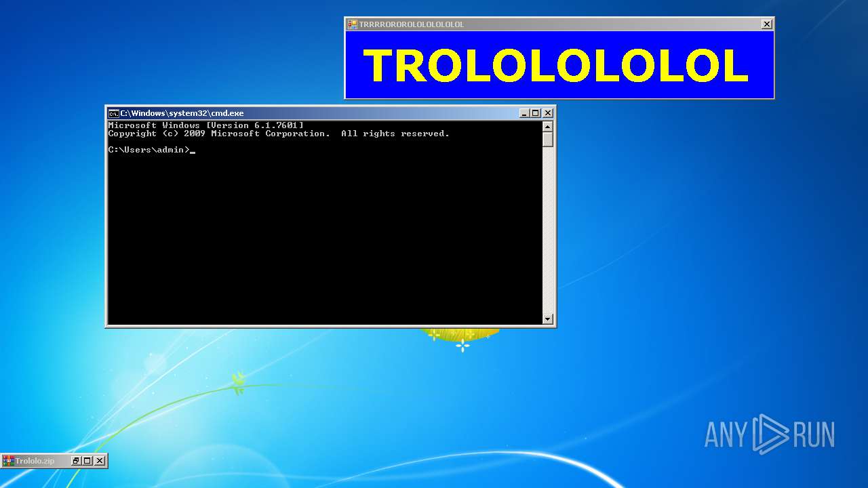Viewport: 868px width, 488px height.
Task: Maximize the Trololo.zip window
Action: click(87, 461)
